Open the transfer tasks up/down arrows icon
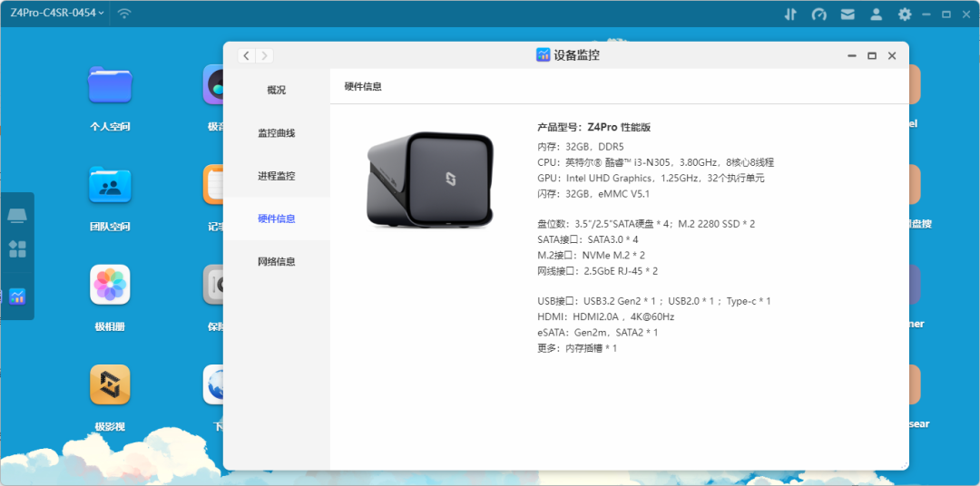Screen dimensions: 980x486 (x=790, y=14)
